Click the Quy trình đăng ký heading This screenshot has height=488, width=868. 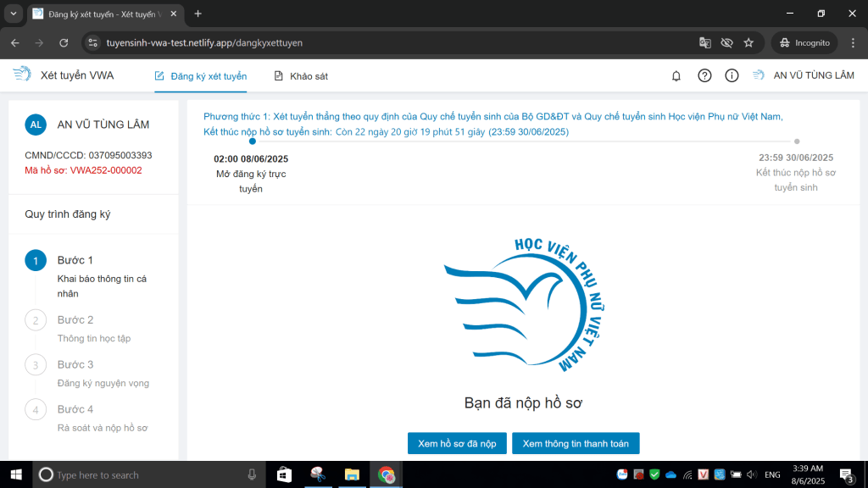(68, 214)
